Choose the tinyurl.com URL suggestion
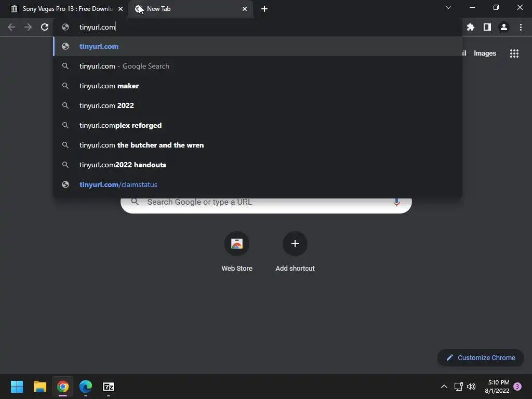 coord(258,46)
